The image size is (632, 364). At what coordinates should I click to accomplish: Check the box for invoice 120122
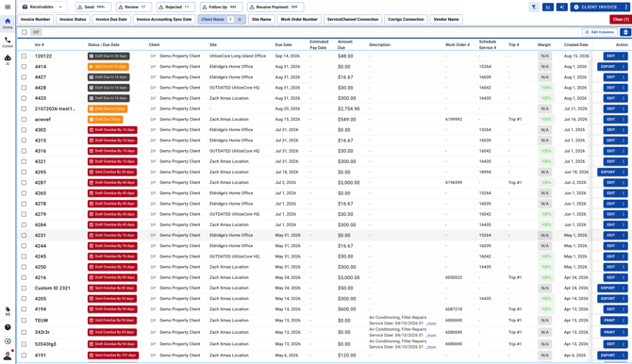(x=24, y=56)
